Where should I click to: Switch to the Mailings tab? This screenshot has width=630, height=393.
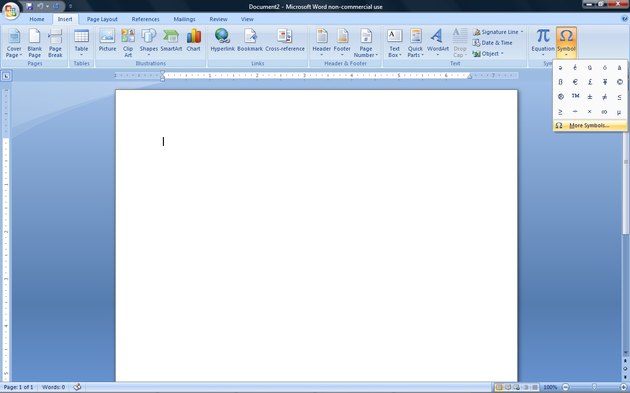[x=184, y=19]
